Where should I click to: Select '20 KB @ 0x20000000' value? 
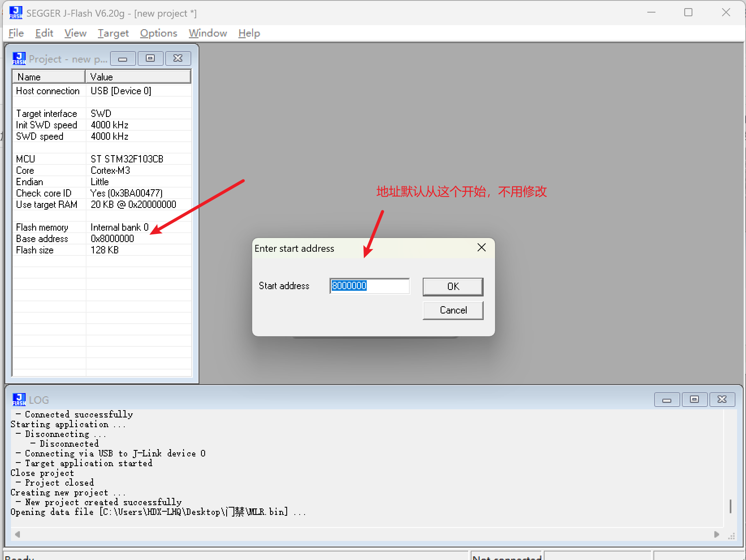[x=134, y=205]
